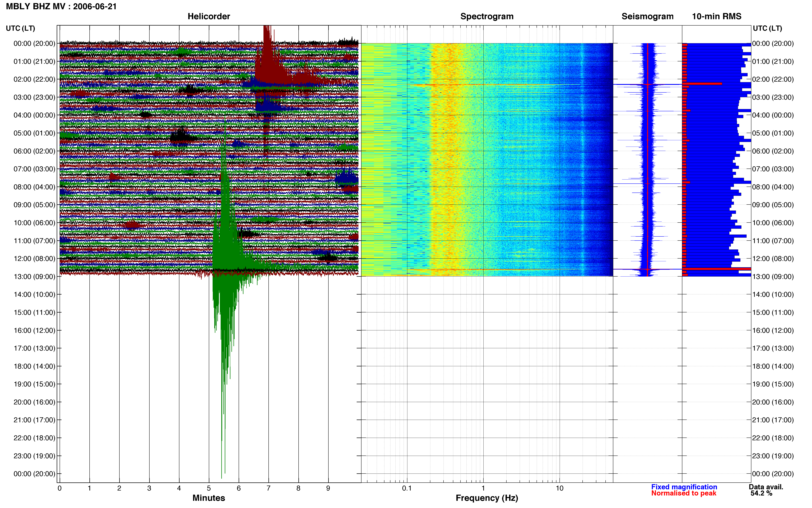Click right time label '10:00 (06:00)'

(x=773, y=223)
